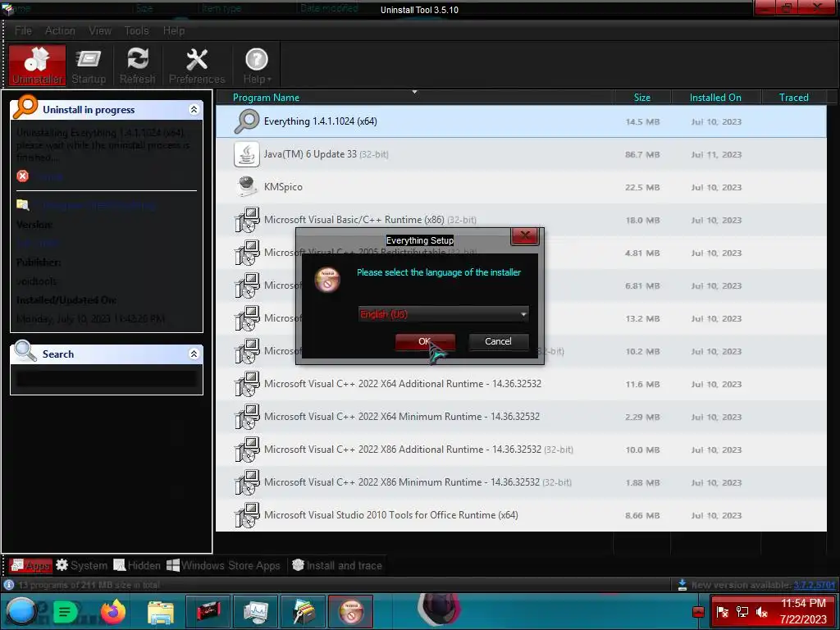Image resolution: width=840 pixels, height=630 pixels.
Task: Open the Help menu in menu bar
Action: pos(174,30)
